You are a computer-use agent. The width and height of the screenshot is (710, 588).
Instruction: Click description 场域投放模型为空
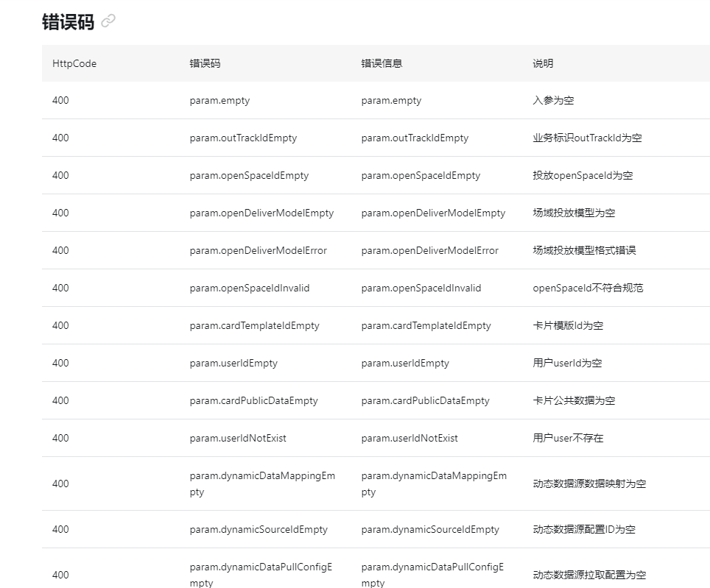pos(574,213)
